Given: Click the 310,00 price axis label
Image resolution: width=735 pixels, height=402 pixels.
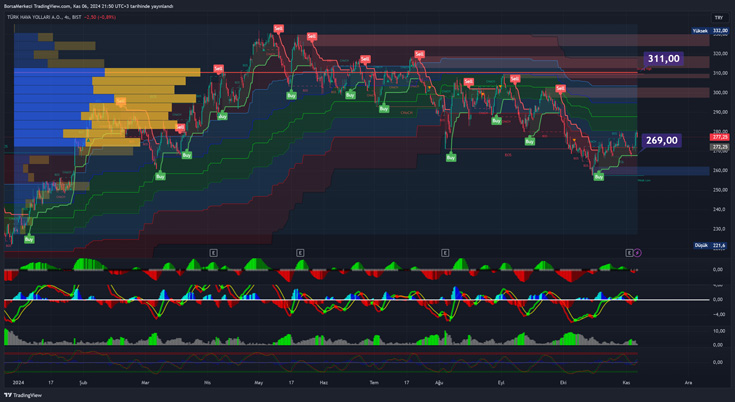Looking at the screenshot, I should click(720, 73).
